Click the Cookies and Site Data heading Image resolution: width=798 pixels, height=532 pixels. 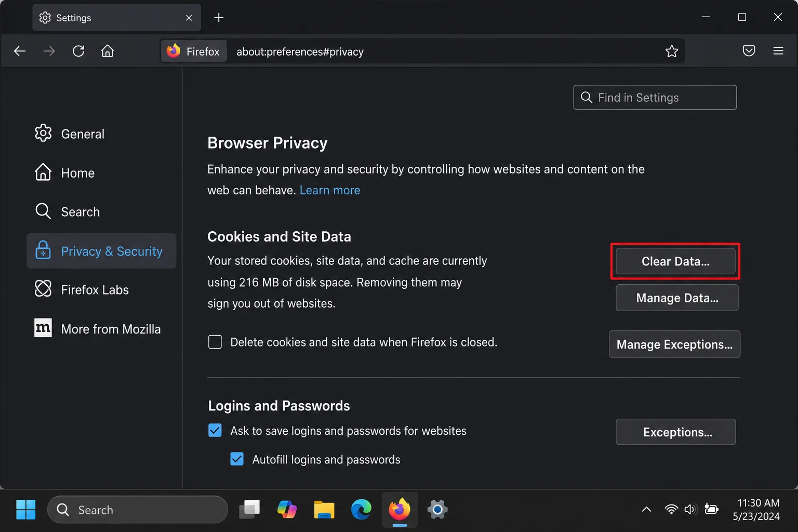click(279, 236)
